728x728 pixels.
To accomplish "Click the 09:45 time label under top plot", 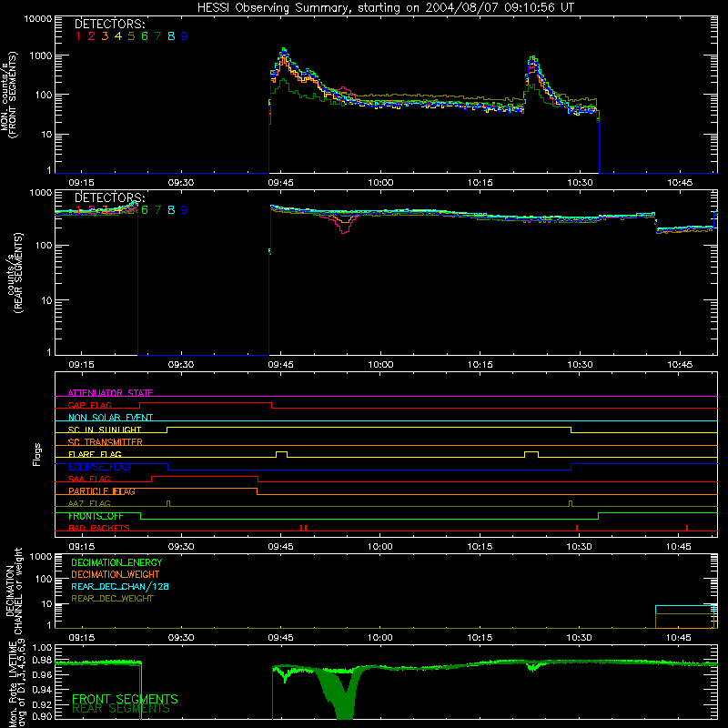I will tap(280, 183).
